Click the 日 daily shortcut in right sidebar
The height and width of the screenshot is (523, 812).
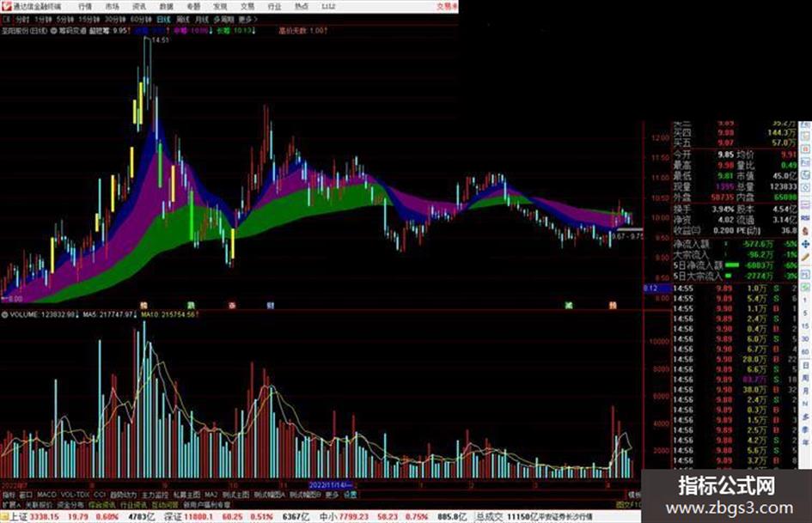(805, 366)
